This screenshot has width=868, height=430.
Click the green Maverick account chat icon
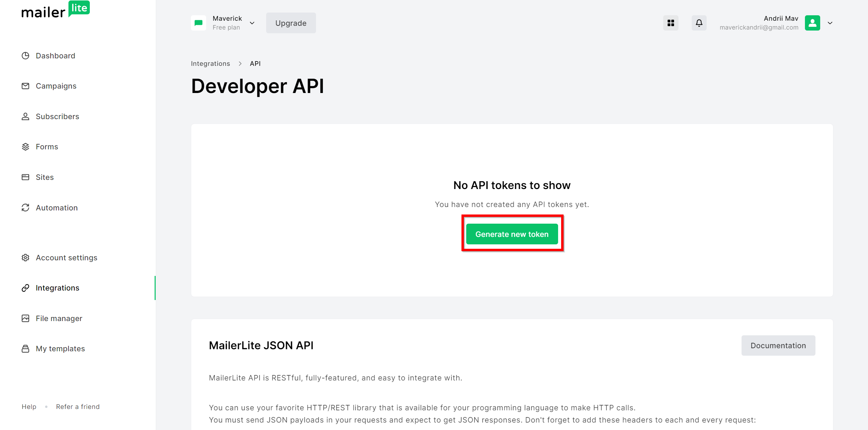coord(198,23)
